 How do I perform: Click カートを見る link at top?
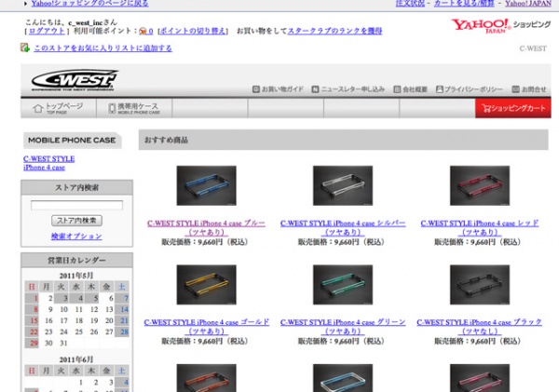pos(464,4)
